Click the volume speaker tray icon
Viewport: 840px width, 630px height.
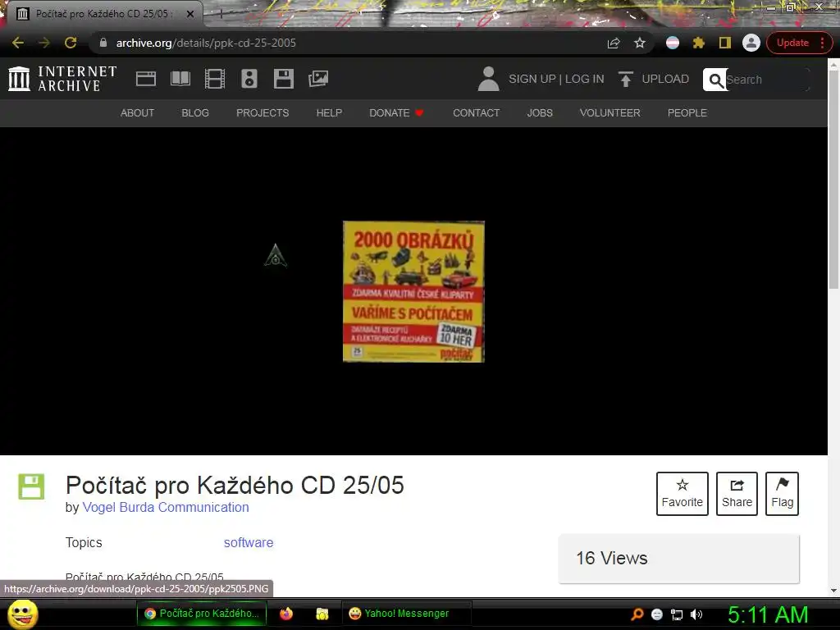point(696,614)
